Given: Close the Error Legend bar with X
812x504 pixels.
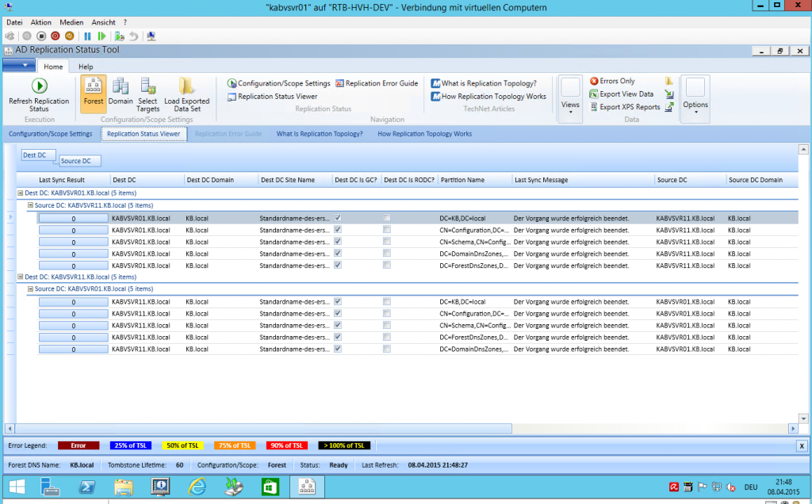Looking at the screenshot, I should [802, 445].
